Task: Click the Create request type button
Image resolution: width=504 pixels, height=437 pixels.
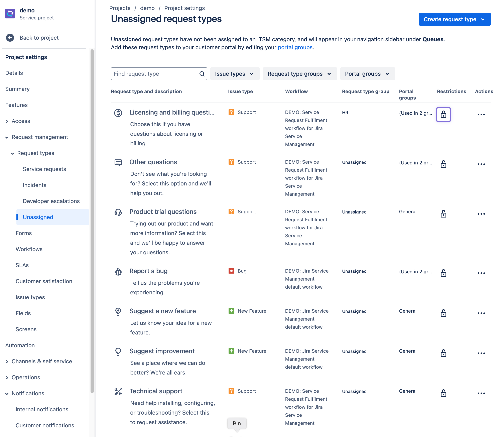Action: click(455, 19)
